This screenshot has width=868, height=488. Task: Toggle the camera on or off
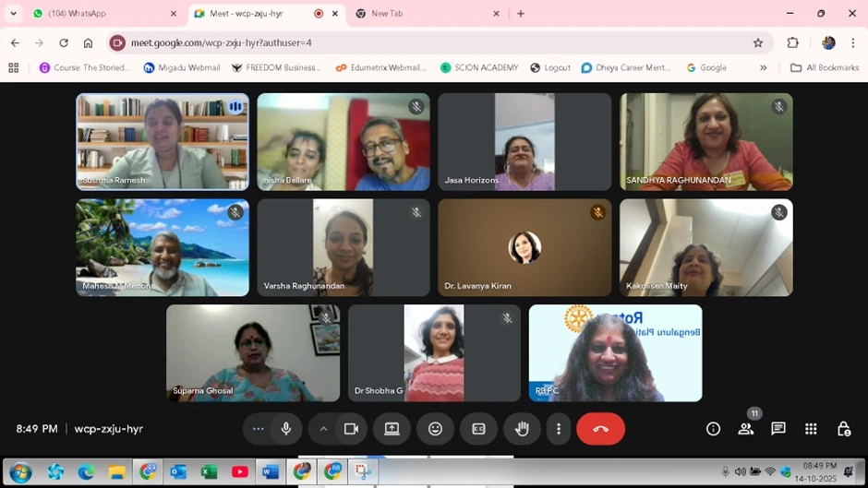(x=351, y=429)
